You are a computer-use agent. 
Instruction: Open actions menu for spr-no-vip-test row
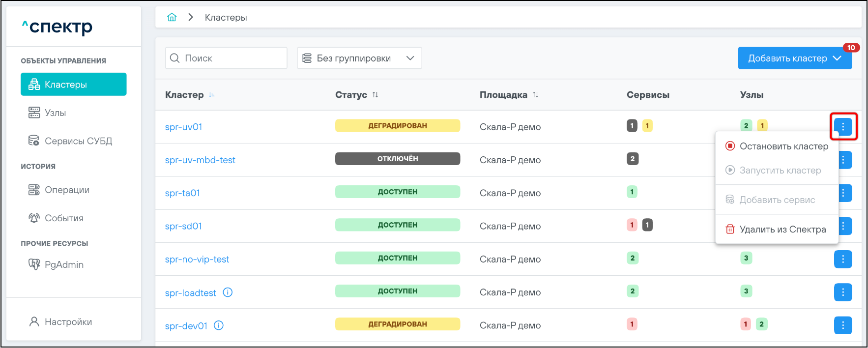[842, 259]
